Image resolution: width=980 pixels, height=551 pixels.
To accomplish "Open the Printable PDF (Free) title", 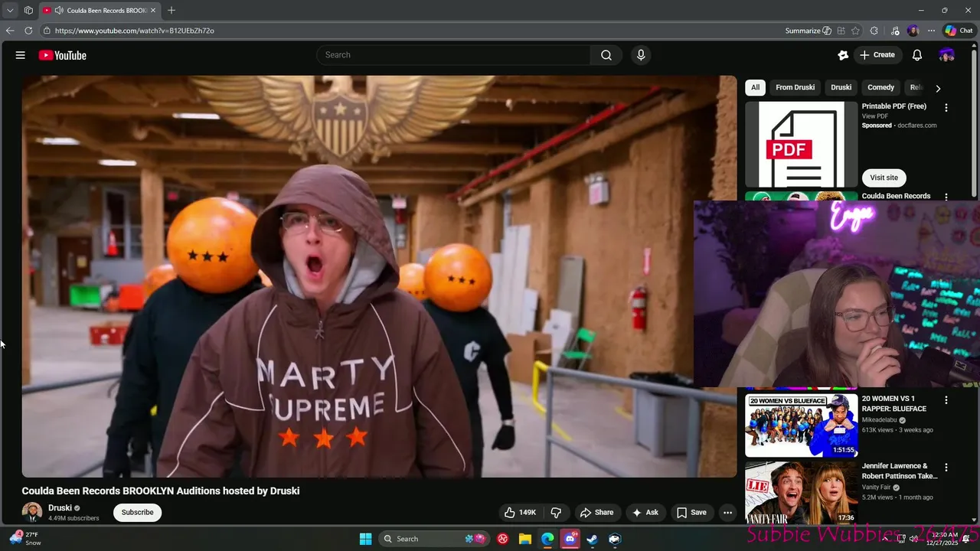I will tap(894, 106).
